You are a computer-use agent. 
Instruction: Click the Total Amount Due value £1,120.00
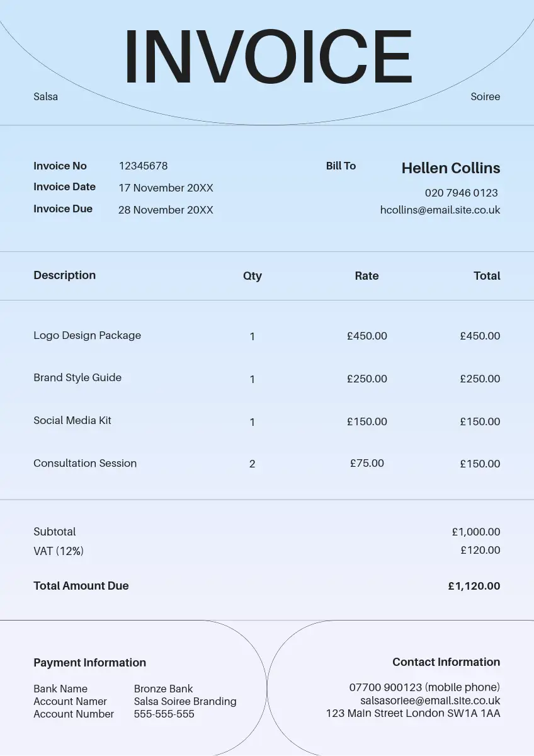(x=474, y=586)
